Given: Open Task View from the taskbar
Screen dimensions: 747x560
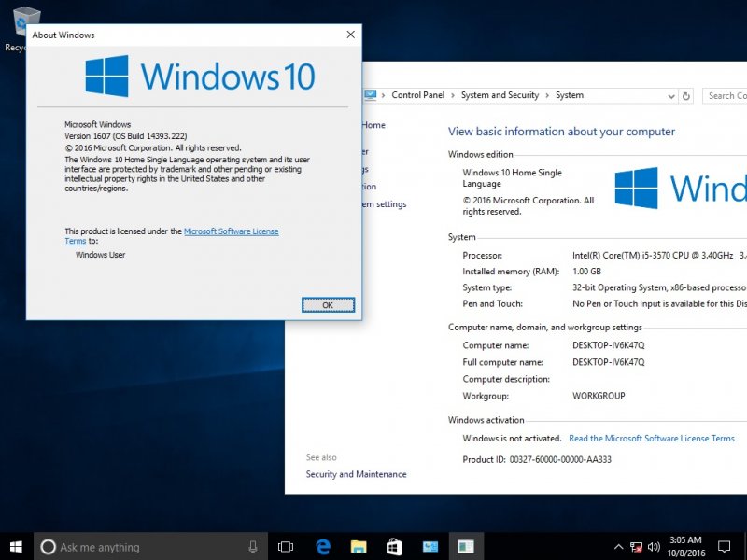Looking at the screenshot, I should (286, 547).
